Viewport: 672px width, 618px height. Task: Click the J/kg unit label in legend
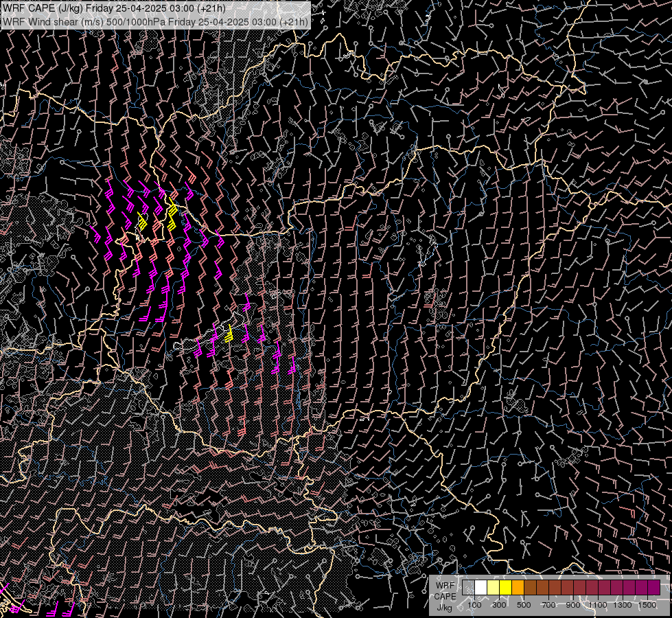(444, 608)
